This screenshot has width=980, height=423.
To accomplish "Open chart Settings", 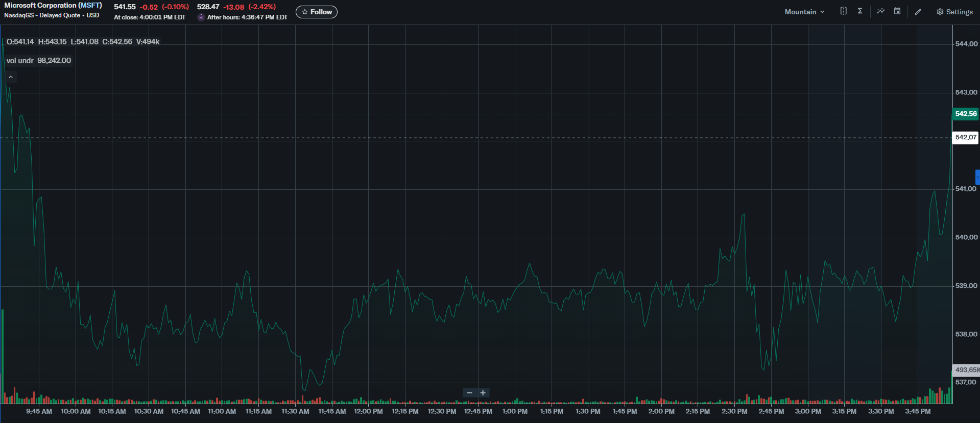I will click(x=954, y=12).
